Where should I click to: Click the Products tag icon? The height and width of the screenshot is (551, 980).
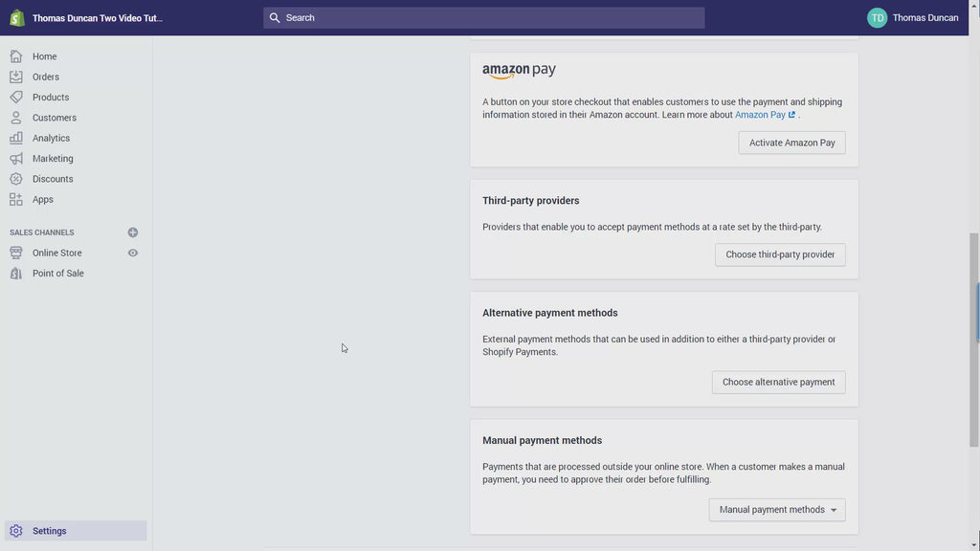pos(16,97)
